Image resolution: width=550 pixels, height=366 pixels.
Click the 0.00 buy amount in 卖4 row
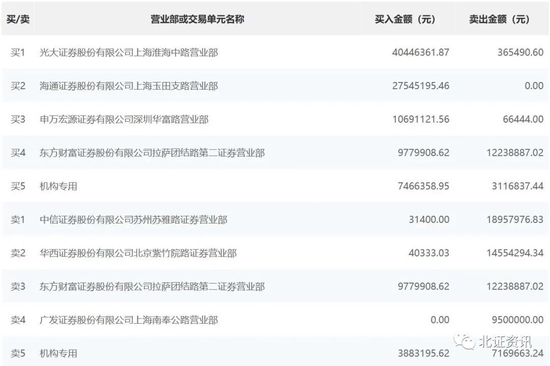pos(440,320)
